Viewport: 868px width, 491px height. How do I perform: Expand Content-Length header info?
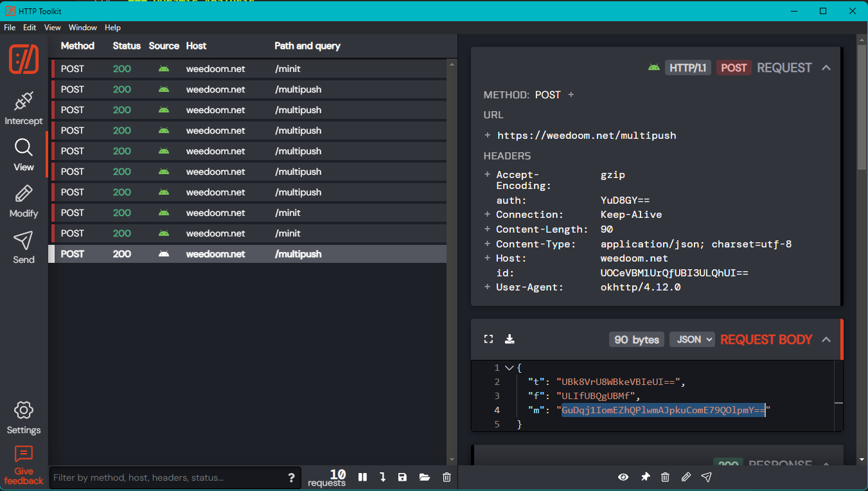pyautogui.click(x=488, y=229)
